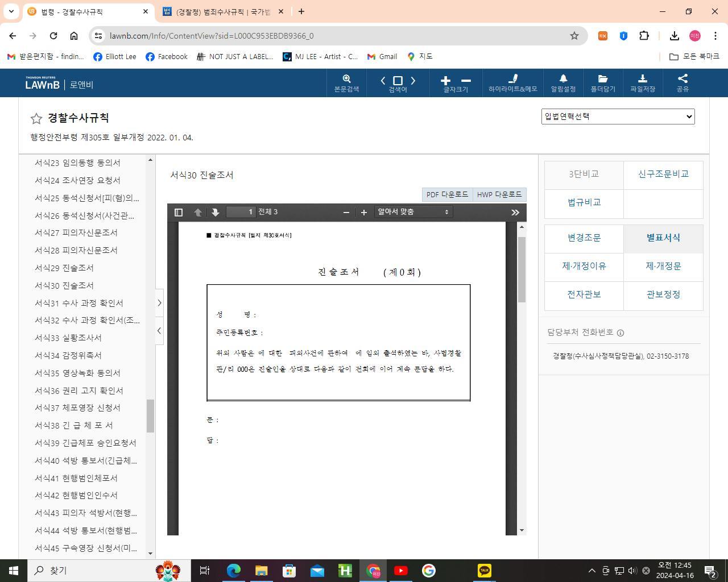This screenshot has width=728, height=582.
Task: Click the 담당부처 전화번호 info icon
Action: click(x=621, y=333)
